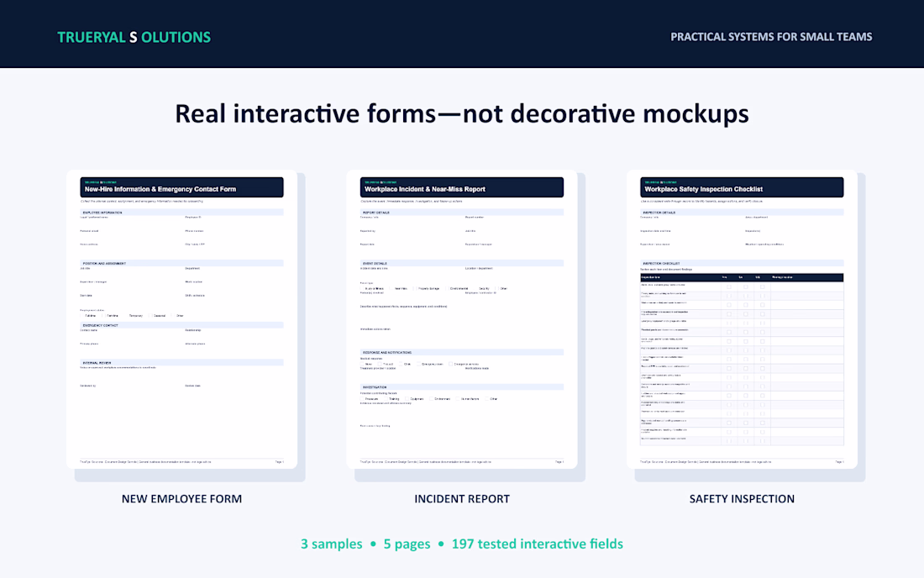Click the 'NEW EMPLOYEE FORM' caption
924x578 pixels.
pyautogui.click(x=181, y=498)
